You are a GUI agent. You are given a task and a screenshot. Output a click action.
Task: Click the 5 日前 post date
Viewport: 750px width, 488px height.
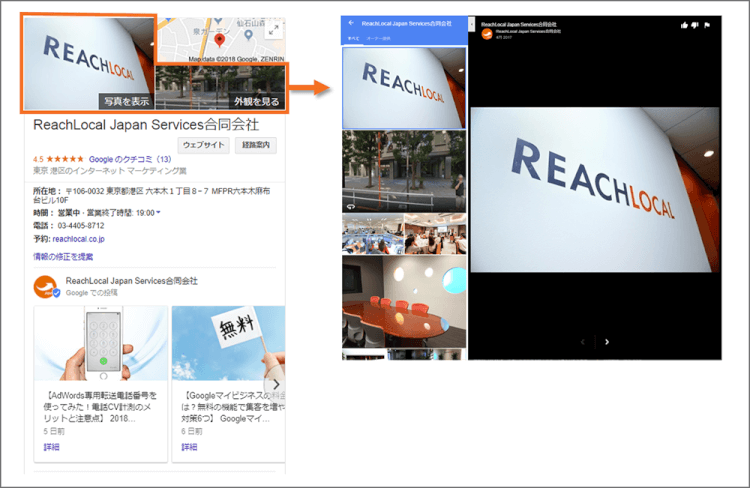[x=54, y=431]
